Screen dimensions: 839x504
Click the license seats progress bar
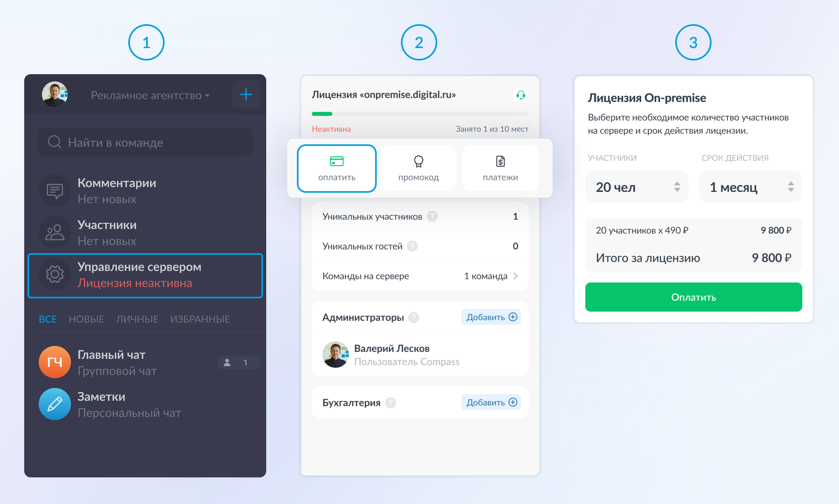tap(420, 114)
